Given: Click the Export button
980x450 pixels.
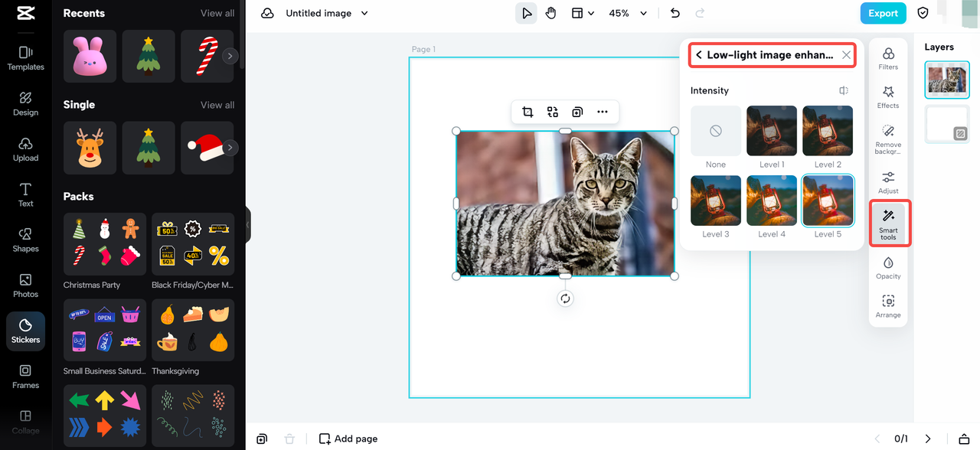Looking at the screenshot, I should tap(883, 13).
